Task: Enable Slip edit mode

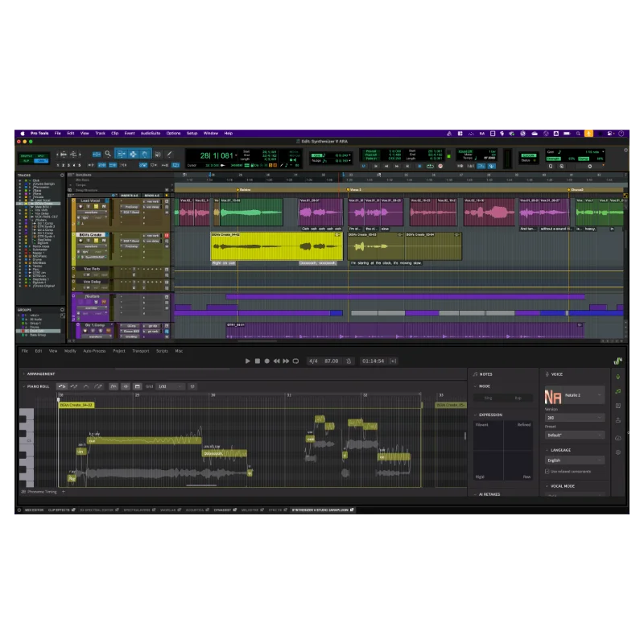Action: click(x=27, y=161)
